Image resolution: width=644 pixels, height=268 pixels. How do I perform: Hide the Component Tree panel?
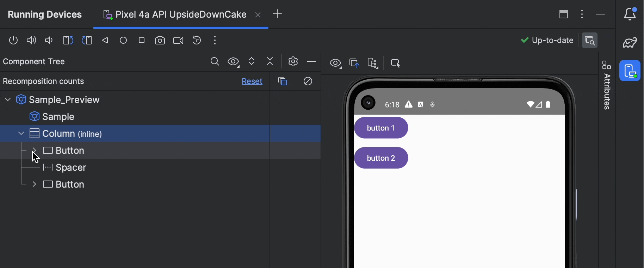(x=311, y=61)
